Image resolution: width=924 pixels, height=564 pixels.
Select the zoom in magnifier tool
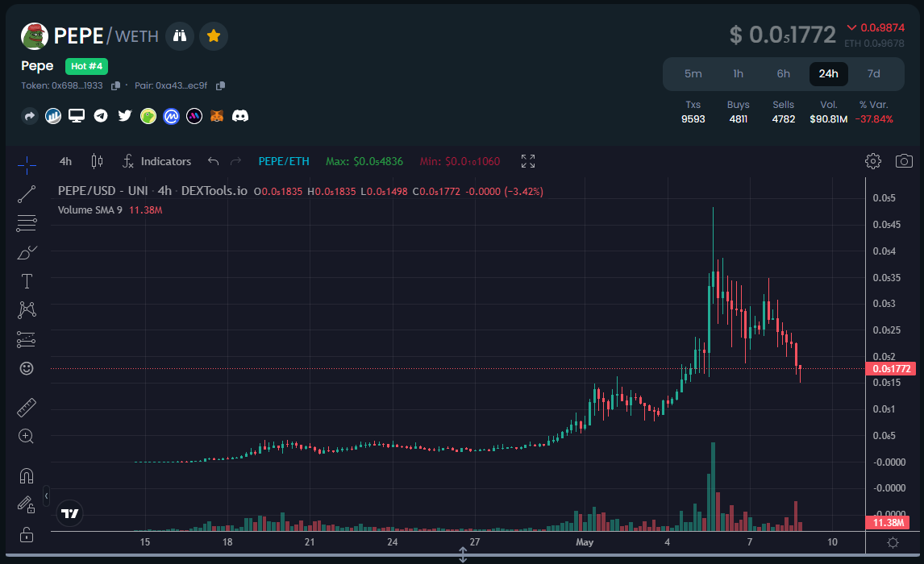pyautogui.click(x=27, y=436)
